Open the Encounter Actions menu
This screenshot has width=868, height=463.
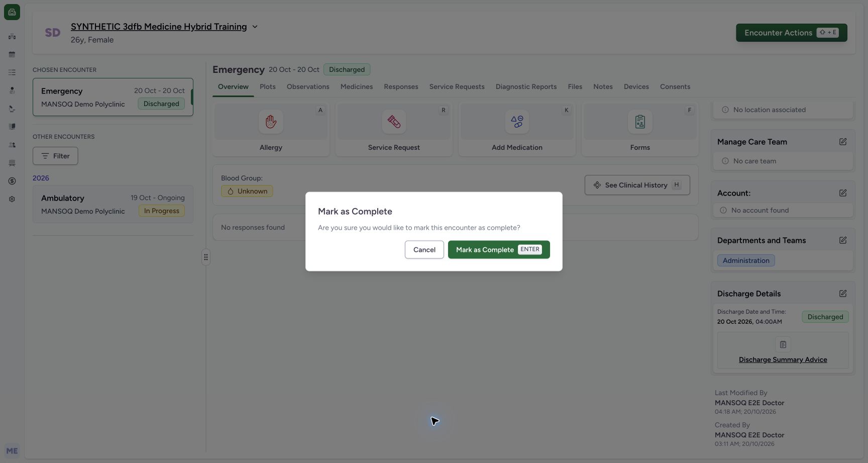point(792,33)
